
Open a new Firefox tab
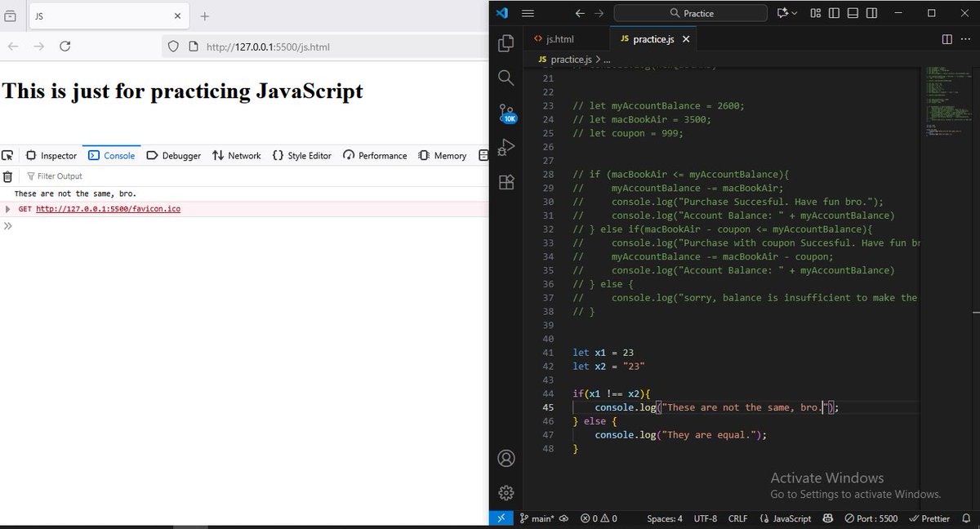(205, 16)
